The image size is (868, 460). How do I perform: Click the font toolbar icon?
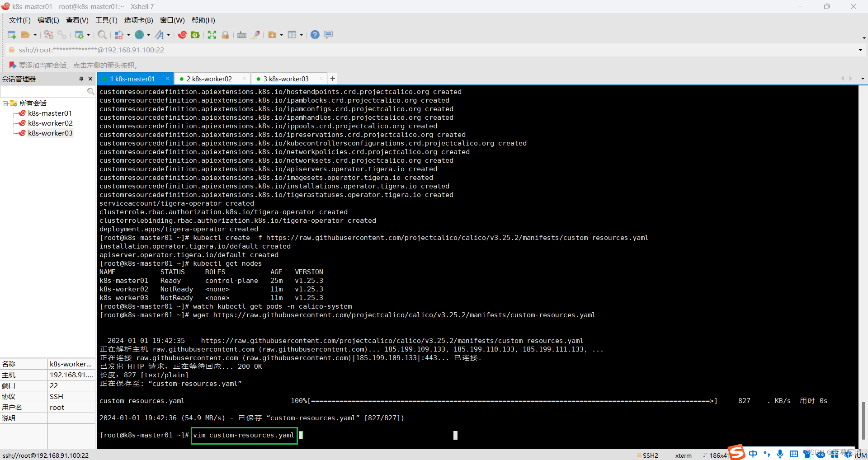[x=159, y=35]
